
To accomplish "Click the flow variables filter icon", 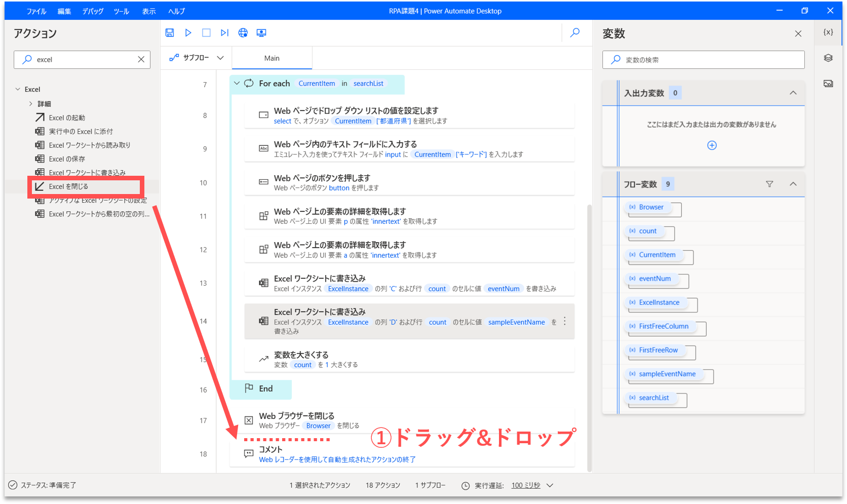I will coord(769,184).
